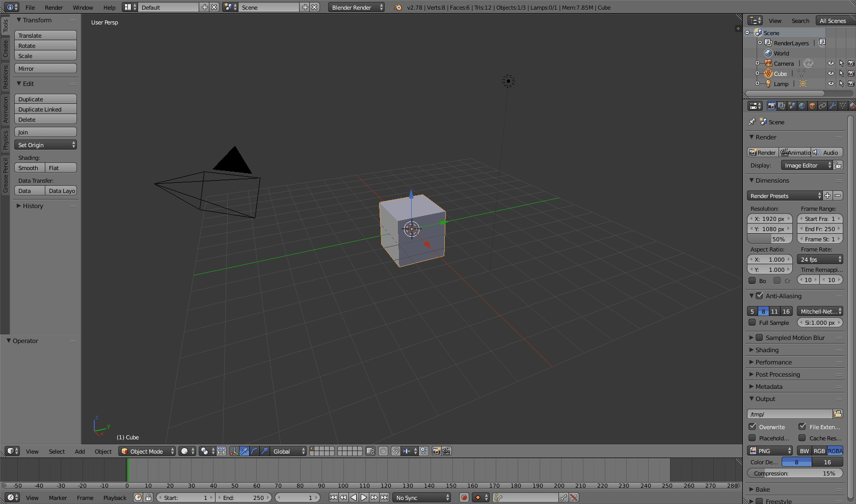
Task: Open the Constraints tab (chain link icon)
Action: pyautogui.click(x=822, y=106)
